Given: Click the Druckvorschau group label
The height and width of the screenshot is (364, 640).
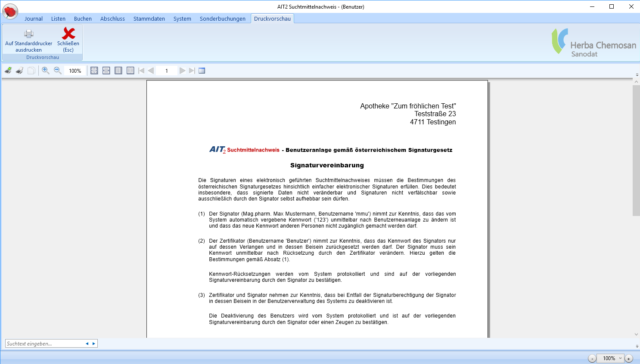Looking at the screenshot, I should (43, 57).
